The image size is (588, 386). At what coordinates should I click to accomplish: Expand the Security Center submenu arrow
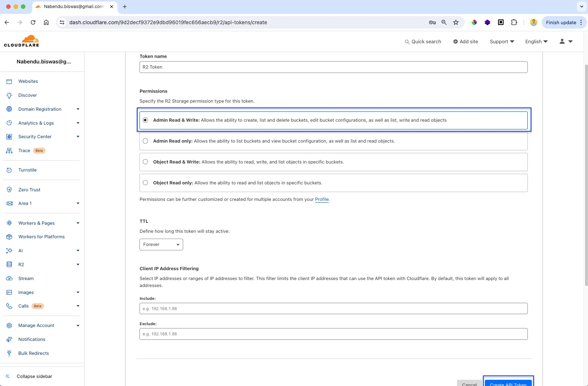(78, 137)
